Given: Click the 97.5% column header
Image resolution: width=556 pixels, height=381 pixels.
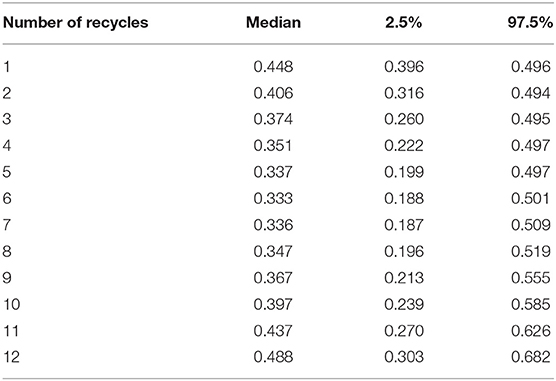Looking at the screenshot, I should (x=530, y=23).
